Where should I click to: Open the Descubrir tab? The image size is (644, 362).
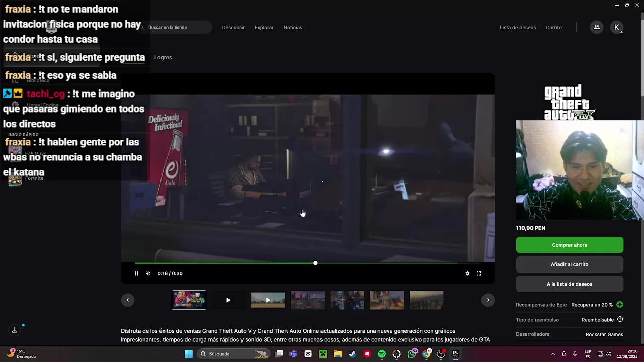233,27
